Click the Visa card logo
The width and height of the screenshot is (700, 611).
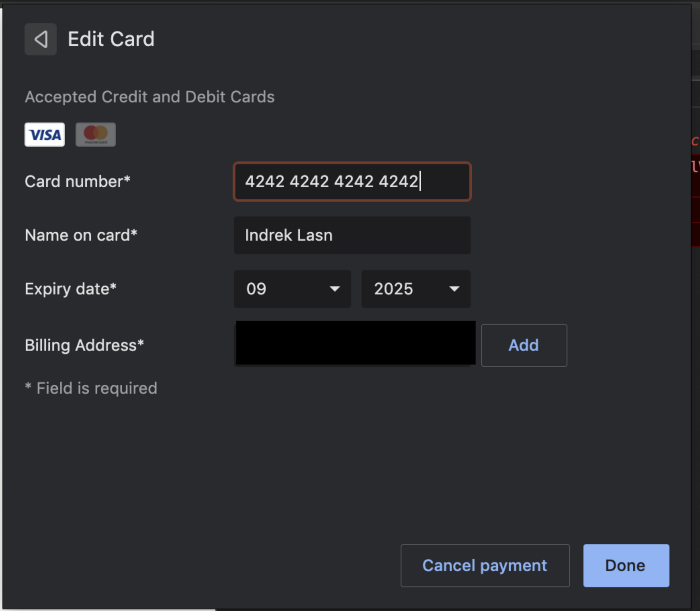45,135
